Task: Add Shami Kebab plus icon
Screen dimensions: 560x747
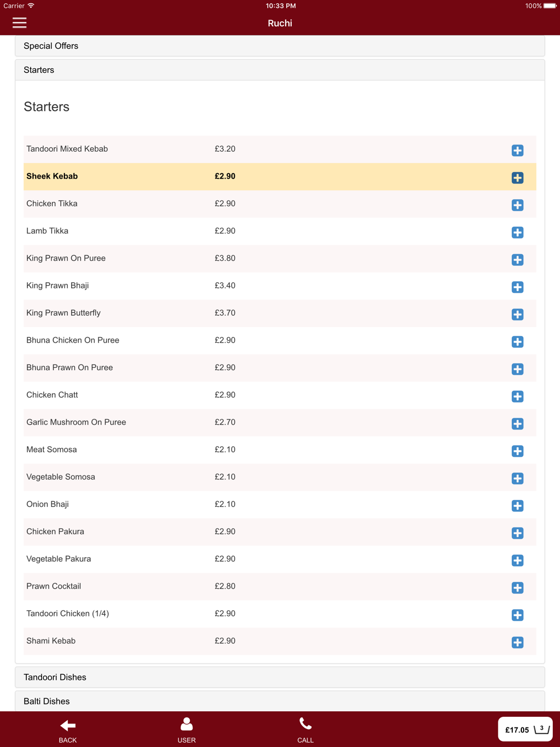Action: [517, 642]
